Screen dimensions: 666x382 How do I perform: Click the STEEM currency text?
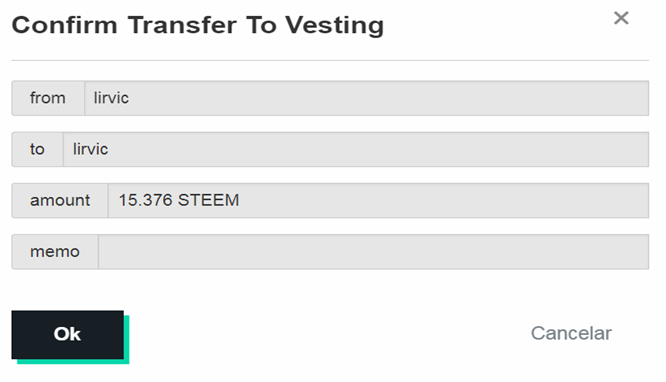[209, 200]
